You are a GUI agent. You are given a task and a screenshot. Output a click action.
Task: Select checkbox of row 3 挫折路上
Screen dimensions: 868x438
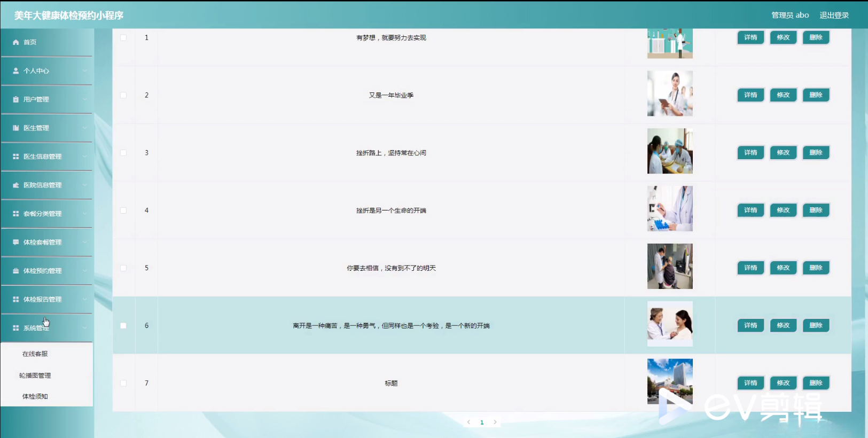click(x=123, y=153)
